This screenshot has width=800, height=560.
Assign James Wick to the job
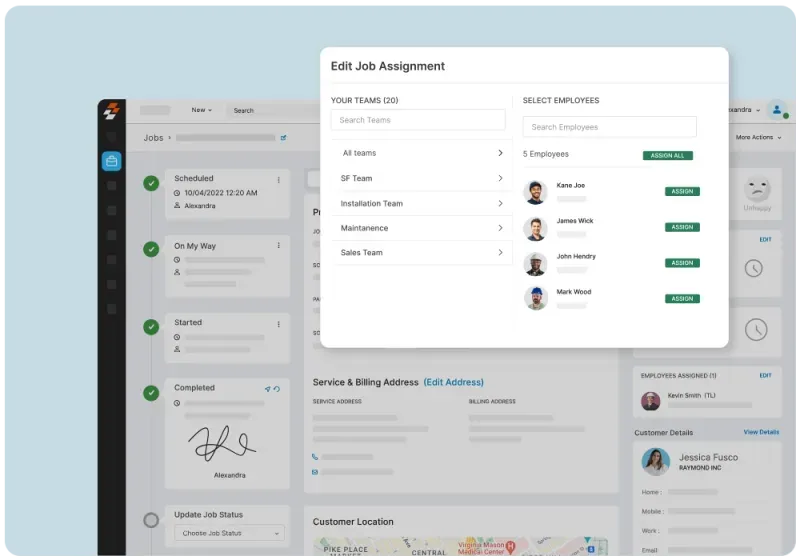[682, 227]
